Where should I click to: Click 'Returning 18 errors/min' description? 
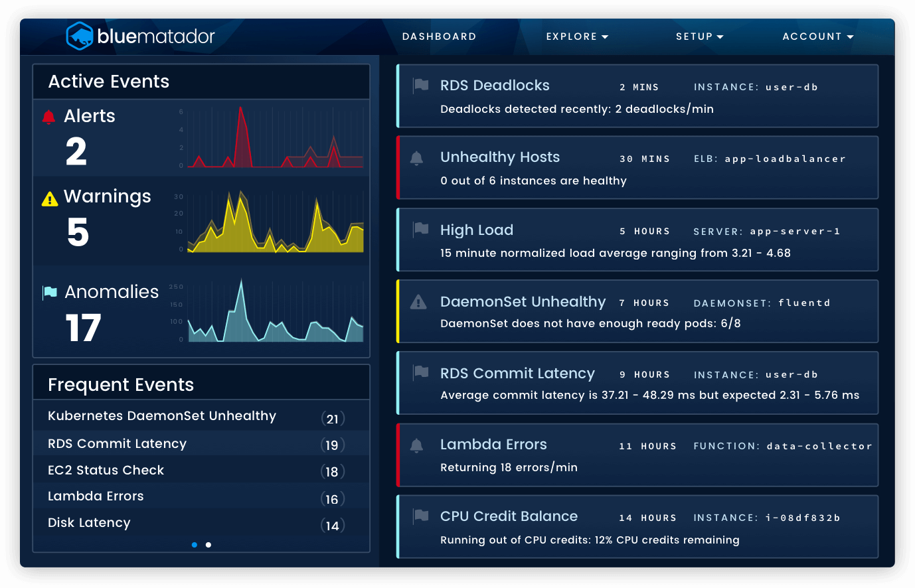(x=509, y=467)
